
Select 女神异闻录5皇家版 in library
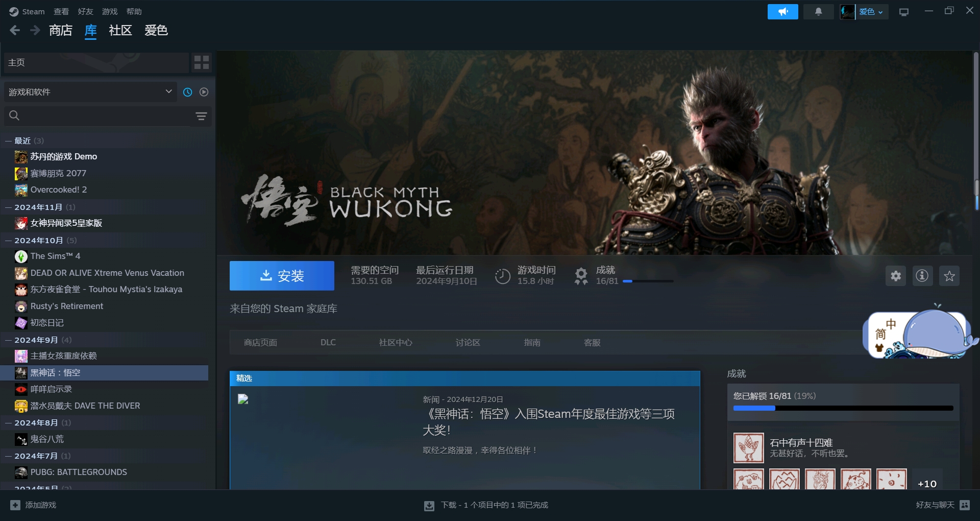[x=105, y=223]
